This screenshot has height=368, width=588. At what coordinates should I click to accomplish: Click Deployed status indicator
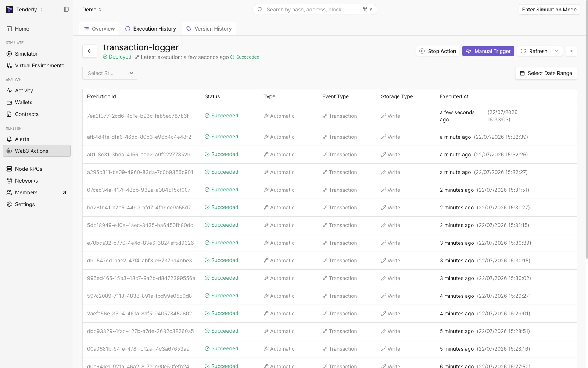[x=117, y=57]
